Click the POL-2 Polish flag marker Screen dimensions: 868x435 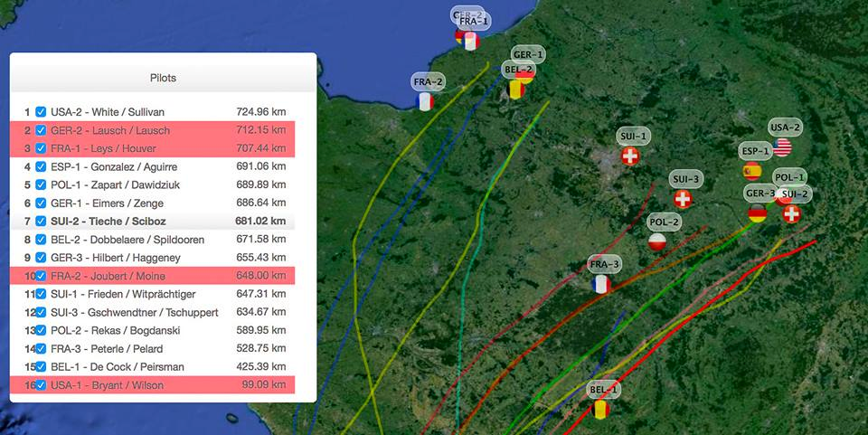tap(658, 241)
